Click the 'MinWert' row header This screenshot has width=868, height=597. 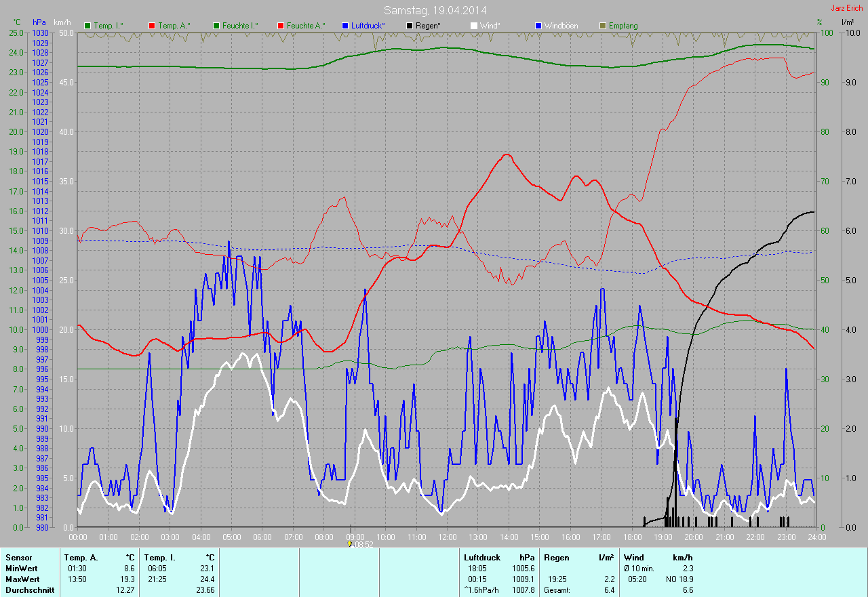[22, 568]
